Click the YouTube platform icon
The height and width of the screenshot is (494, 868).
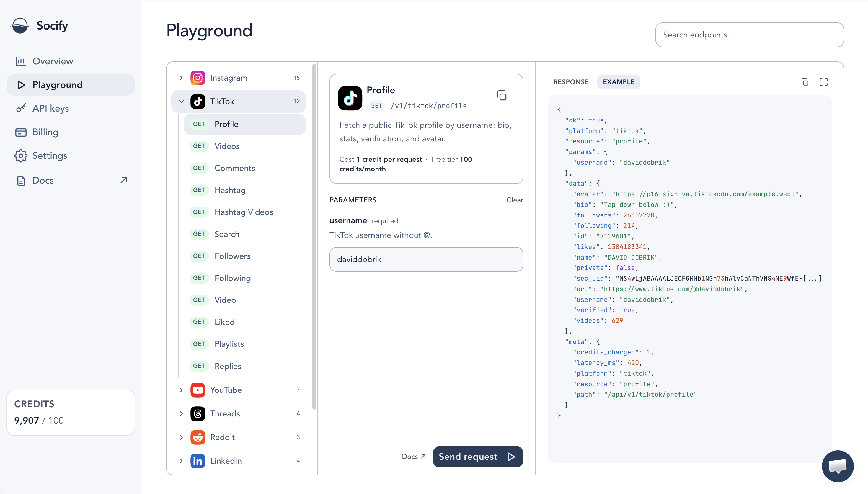click(x=198, y=390)
